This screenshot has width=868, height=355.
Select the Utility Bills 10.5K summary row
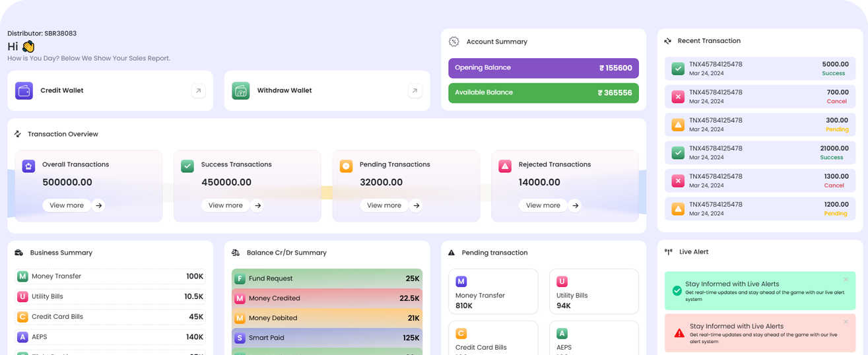tap(110, 297)
